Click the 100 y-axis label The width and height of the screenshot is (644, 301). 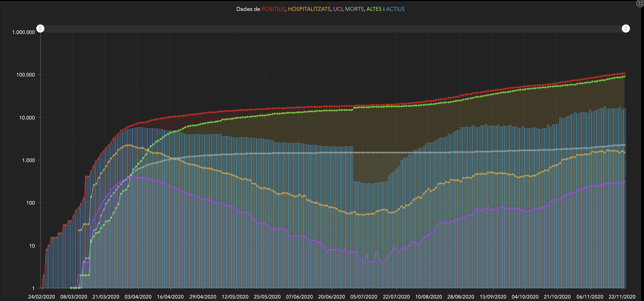31,203
